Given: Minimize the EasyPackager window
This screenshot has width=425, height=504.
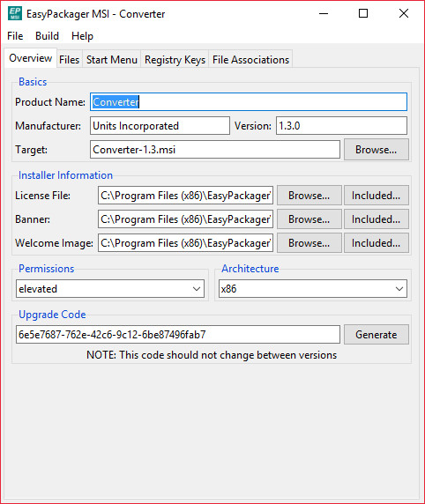Looking at the screenshot, I should point(324,13).
